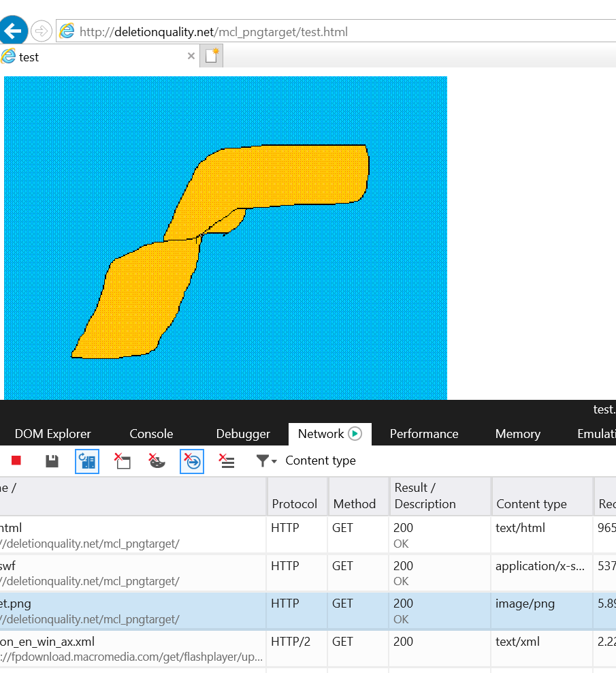This screenshot has width=616, height=673.
Task: Clear the network entry list
Action: click(227, 461)
